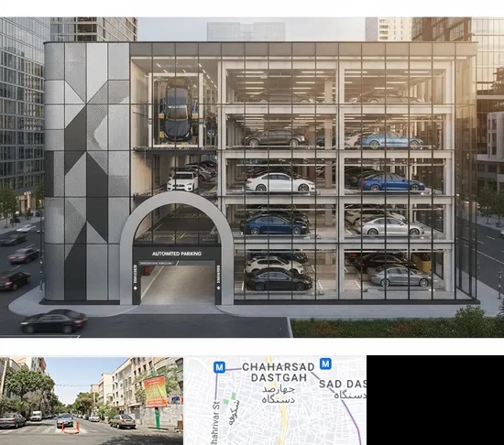Image resolution: width=504 pixels, height=445 pixels.
Task: Click the orange bollards in the street photo
Action: [x=70, y=428]
